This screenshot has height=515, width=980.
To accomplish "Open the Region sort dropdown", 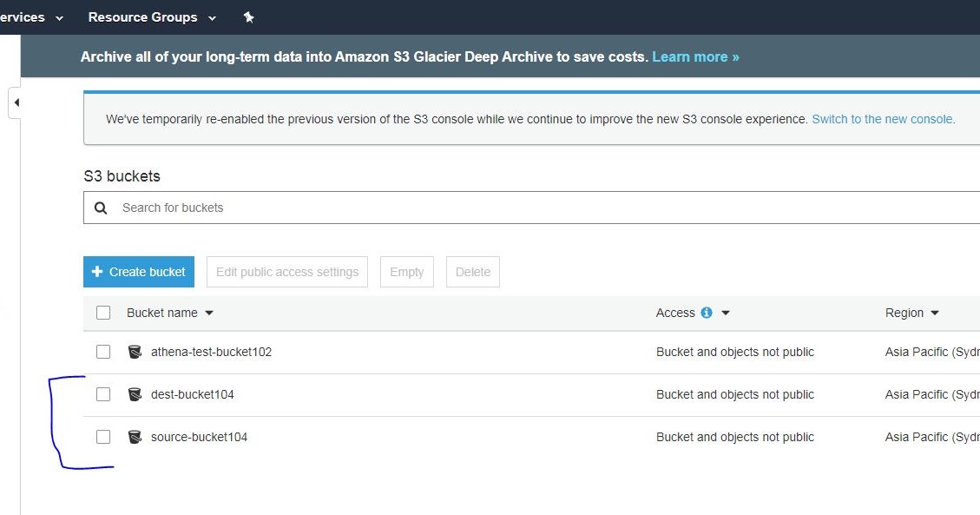I will 933,312.
